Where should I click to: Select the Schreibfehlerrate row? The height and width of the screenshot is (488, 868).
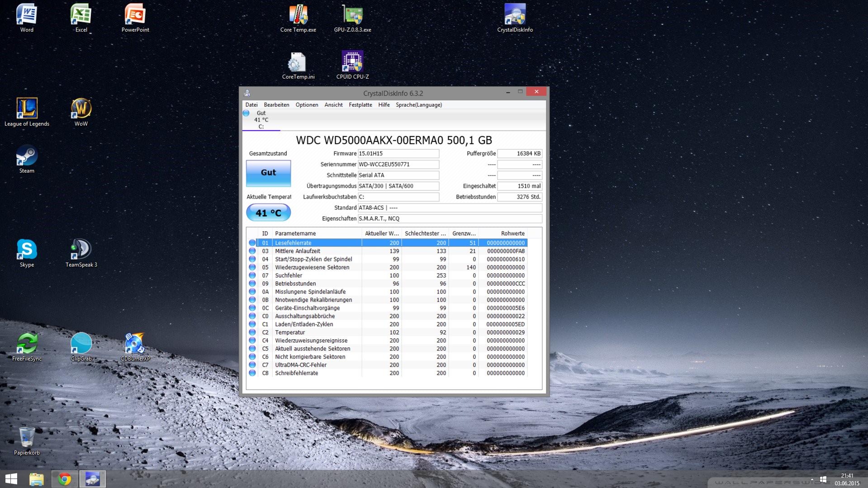point(388,373)
